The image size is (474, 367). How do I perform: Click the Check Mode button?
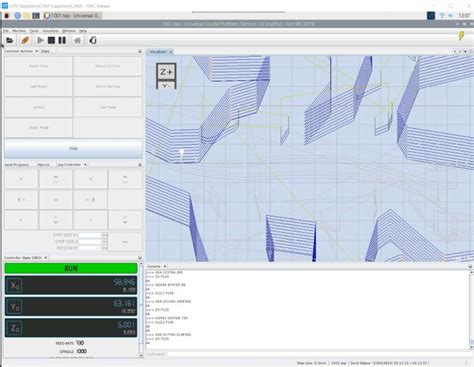coord(38,128)
